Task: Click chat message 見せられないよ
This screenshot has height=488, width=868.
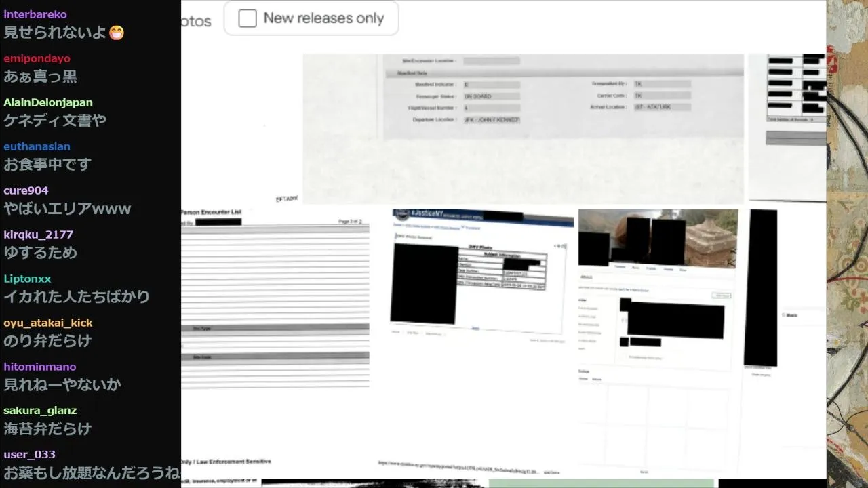Action: (64, 33)
